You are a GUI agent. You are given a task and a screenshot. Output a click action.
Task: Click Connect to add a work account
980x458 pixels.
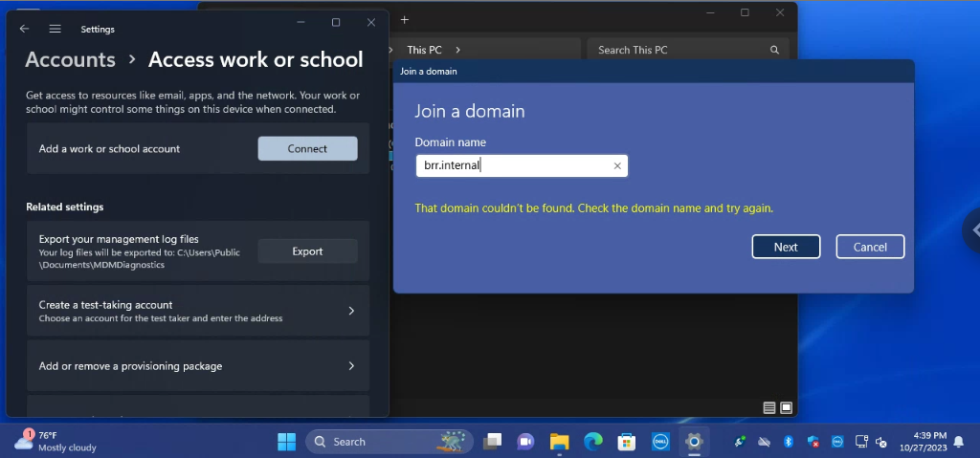tap(307, 149)
